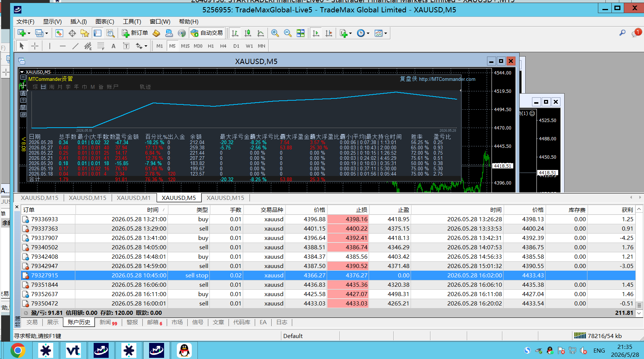
Task: Expand the profiles dropdown arrow
Action: click(x=46, y=33)
